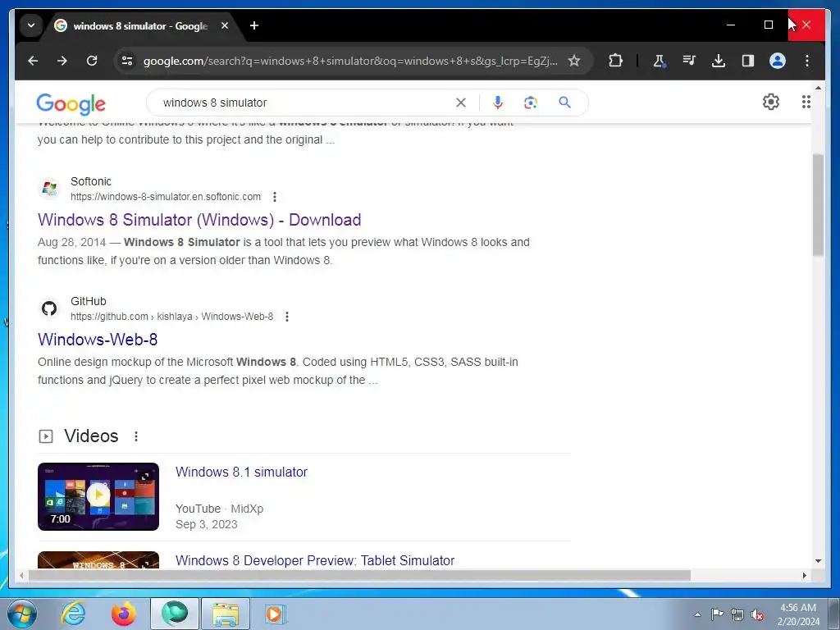Open a new tab with plus button

[254, 25]
